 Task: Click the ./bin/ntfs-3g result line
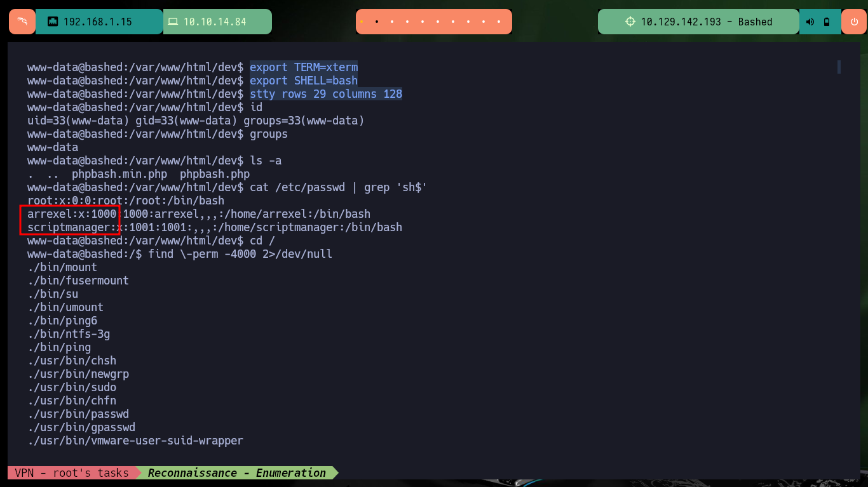tap(69, 334)
